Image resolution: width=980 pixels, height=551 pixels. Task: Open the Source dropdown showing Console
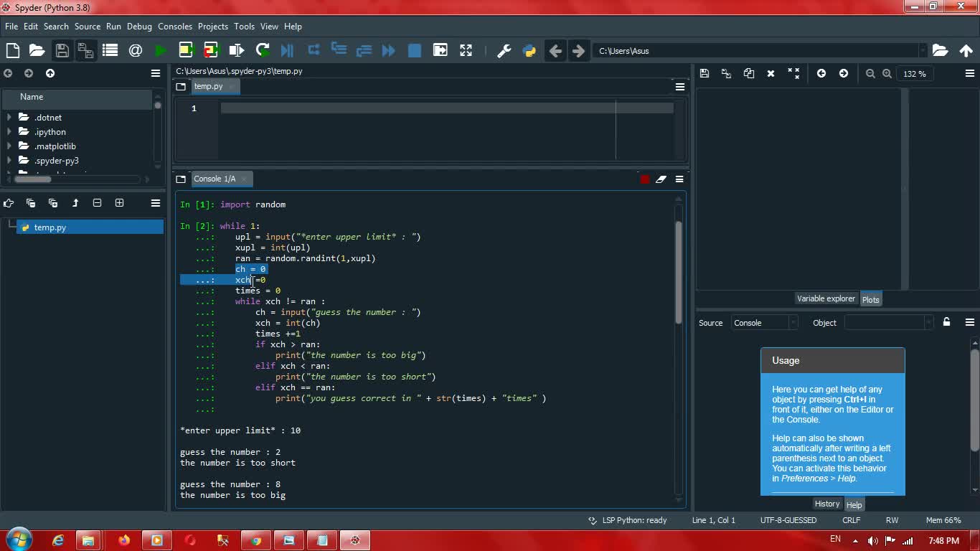tap(763, 323)
